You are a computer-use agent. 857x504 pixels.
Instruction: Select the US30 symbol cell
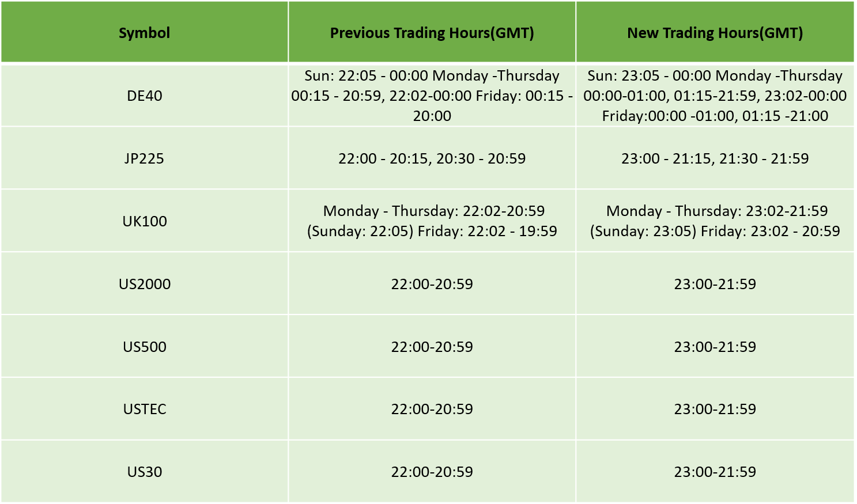pyautogui.click(x=144, y=472)
